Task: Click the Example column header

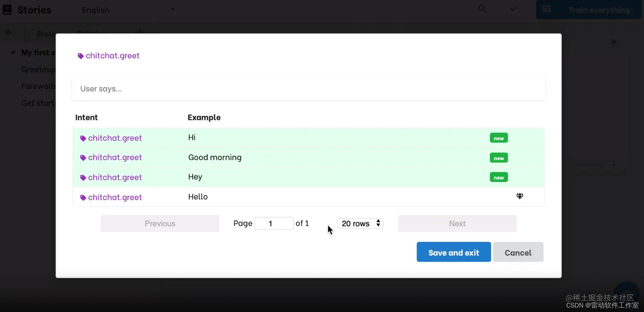Action: point(204,117)
